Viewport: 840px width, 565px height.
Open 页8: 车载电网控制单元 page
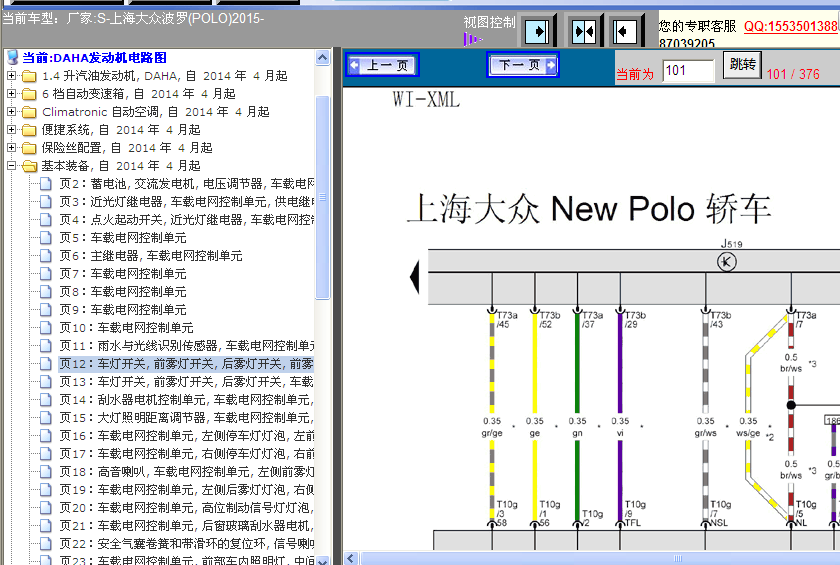[x=123, y=292]
